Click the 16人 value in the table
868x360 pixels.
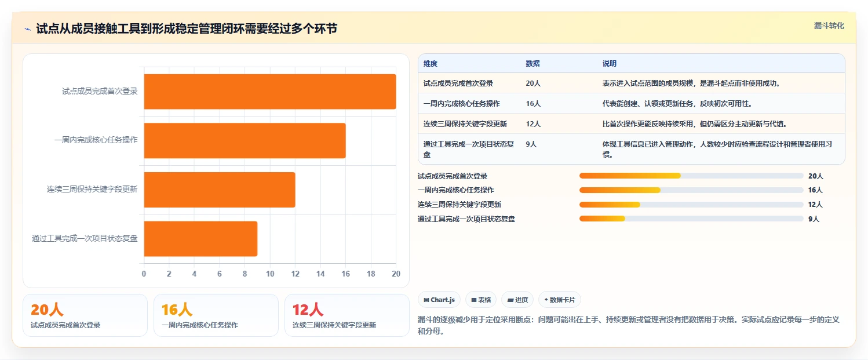click(533, 104)
